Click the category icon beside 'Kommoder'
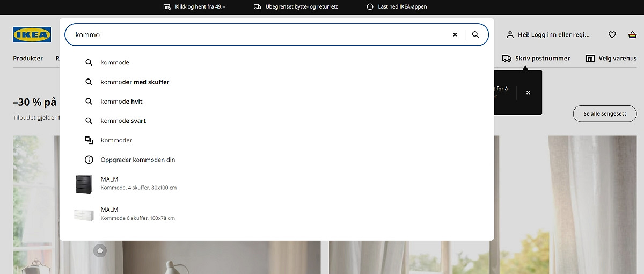Image resolution: width=644 pixels, height=274 pixels. pos(89,140)
